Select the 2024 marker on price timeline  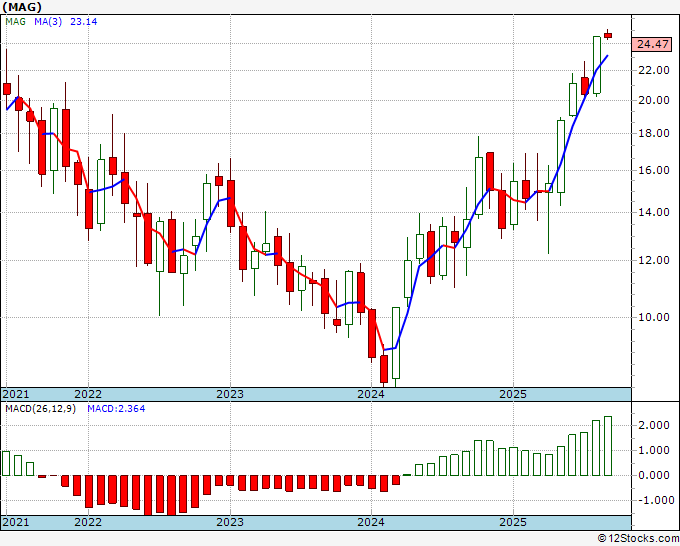click(x=371, y=394)
